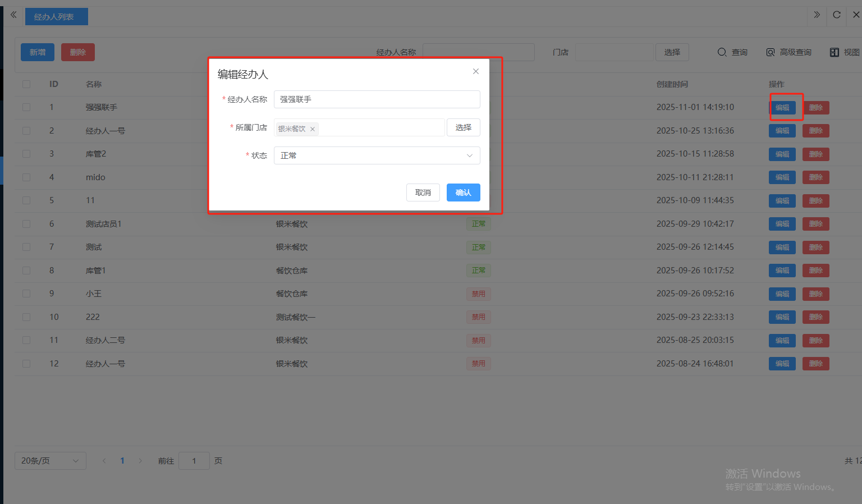The image size is (862, 504).
Task: Close the 编辑经办人 dialog with X
Action: click(475, 71)
